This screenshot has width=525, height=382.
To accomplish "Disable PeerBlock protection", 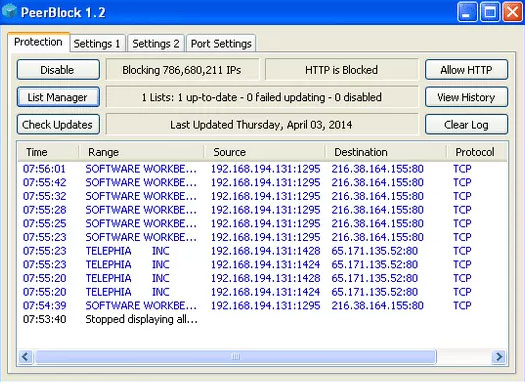I will click(x=58, y=70).
